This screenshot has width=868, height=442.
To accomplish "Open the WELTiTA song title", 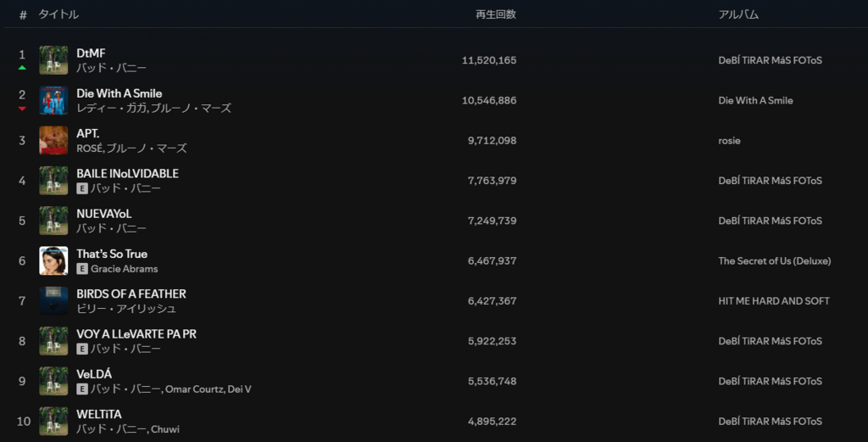I will coord(99,414).
